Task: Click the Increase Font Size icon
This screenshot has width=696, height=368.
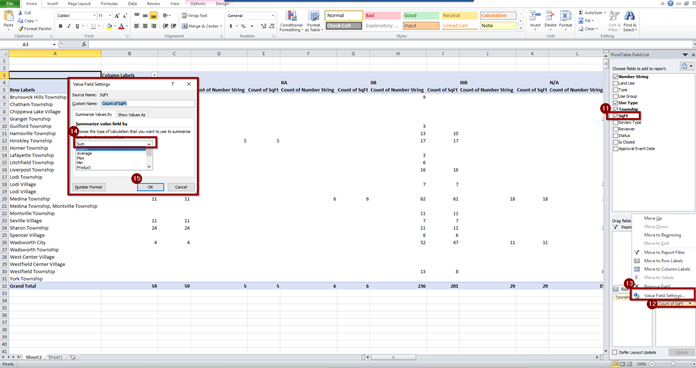Action: pos(117,16)
